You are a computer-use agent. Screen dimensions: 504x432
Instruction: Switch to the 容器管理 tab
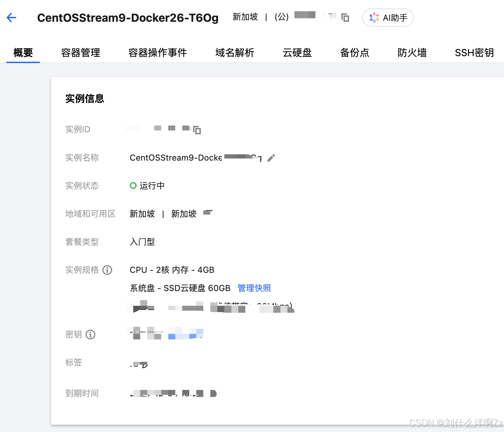[x=81, y=53]
